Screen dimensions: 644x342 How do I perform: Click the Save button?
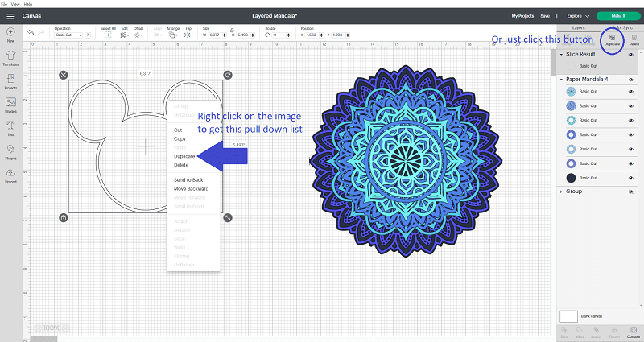coord(545,16)
